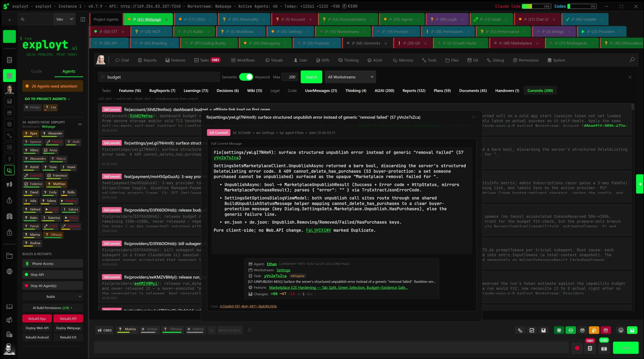
Task: Expand AI Build Permissions (2/8)
Action: click(53, 308)
